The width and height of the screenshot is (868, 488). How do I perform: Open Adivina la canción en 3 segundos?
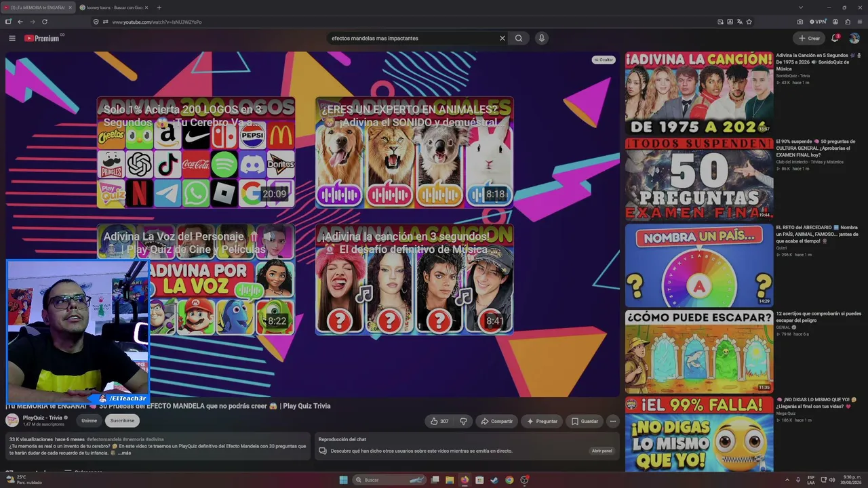[x=414, y=280]
